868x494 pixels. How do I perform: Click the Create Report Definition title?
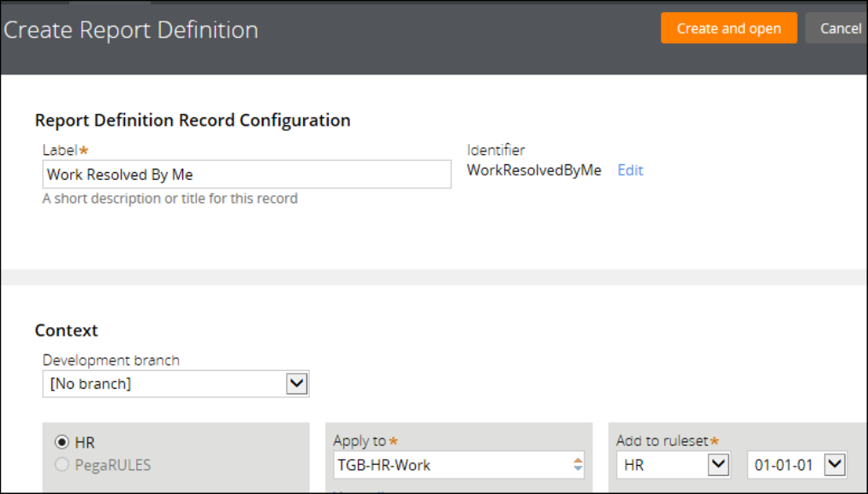tap(131, 30)
